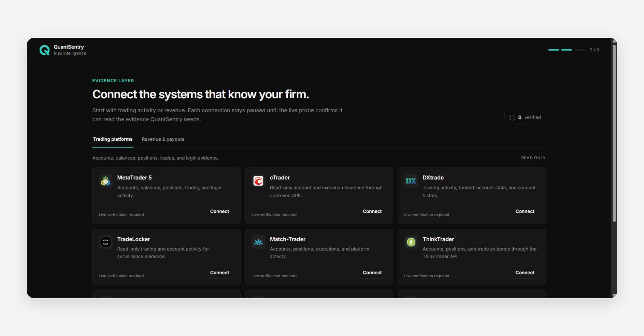Connect the DXtrade platform
The width and height of the screenshot is (644, 336).
pos(525,211)
